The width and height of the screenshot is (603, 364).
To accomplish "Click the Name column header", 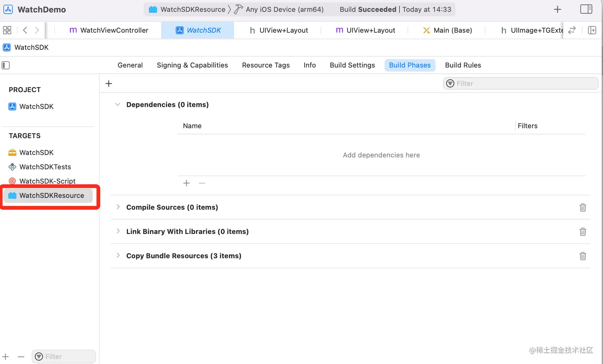I will [x=192, y=126].
